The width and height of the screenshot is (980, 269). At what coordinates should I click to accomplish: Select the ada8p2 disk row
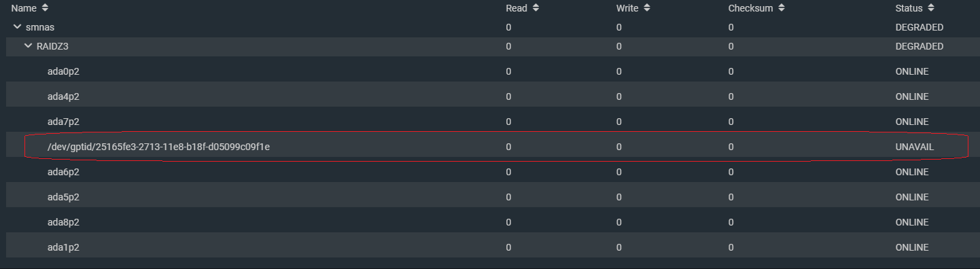click(x=490, y=222)
